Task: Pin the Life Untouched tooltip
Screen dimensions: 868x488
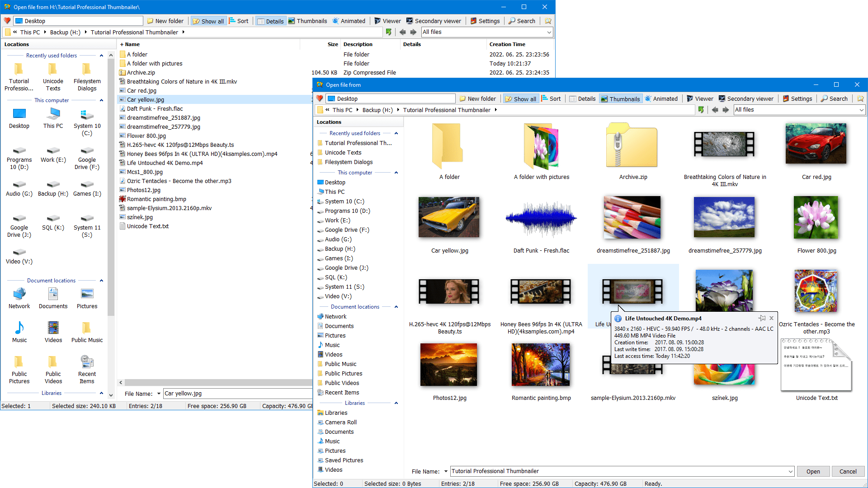Action: (x=762, y=318)
